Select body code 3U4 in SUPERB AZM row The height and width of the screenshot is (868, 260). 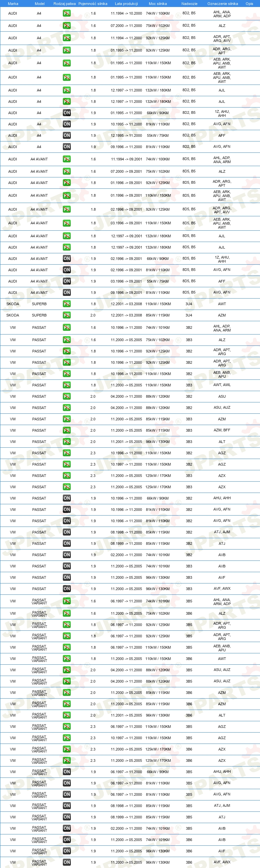click(189, 316)
